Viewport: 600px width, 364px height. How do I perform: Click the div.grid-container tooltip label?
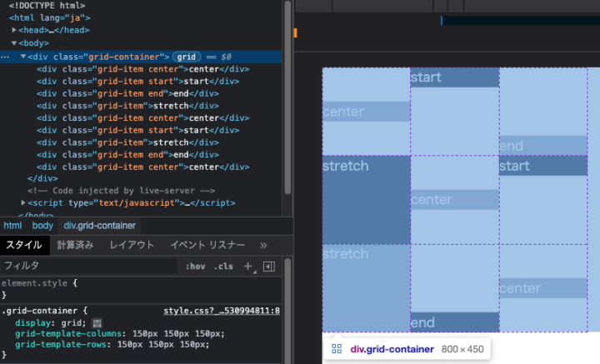click(x=392, y=349)
